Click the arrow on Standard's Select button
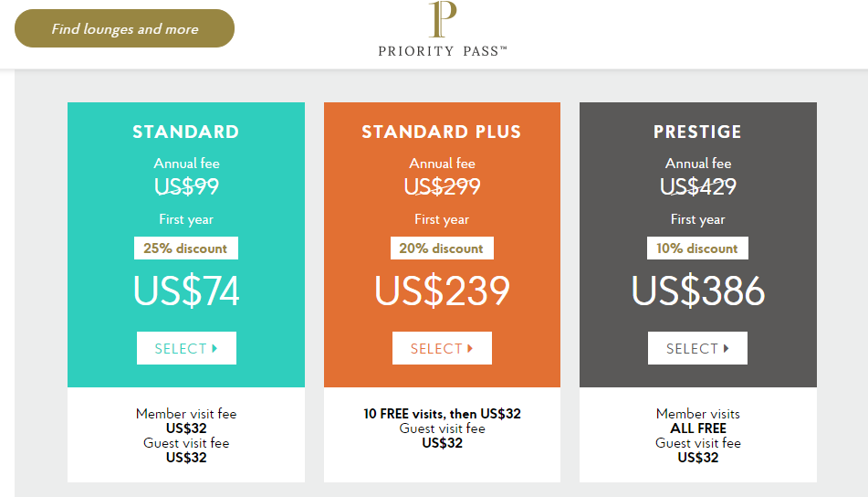Screen dimensions: 868x497 (214, 348)
